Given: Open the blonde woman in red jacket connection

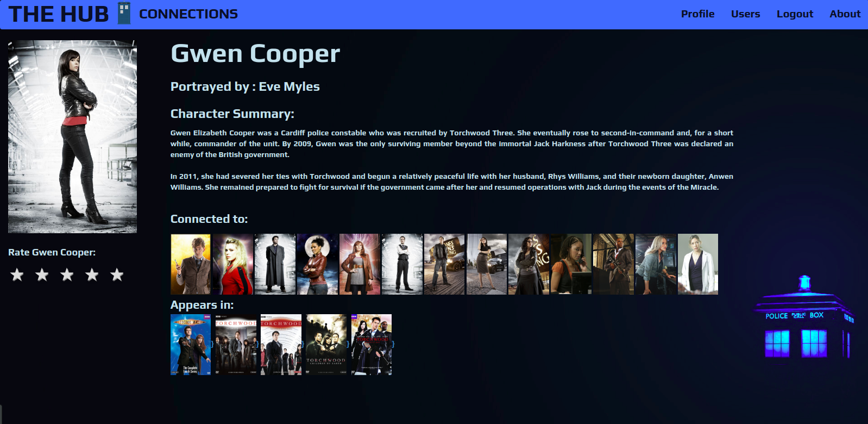Looking at the screenshot, I should point(233,264).
